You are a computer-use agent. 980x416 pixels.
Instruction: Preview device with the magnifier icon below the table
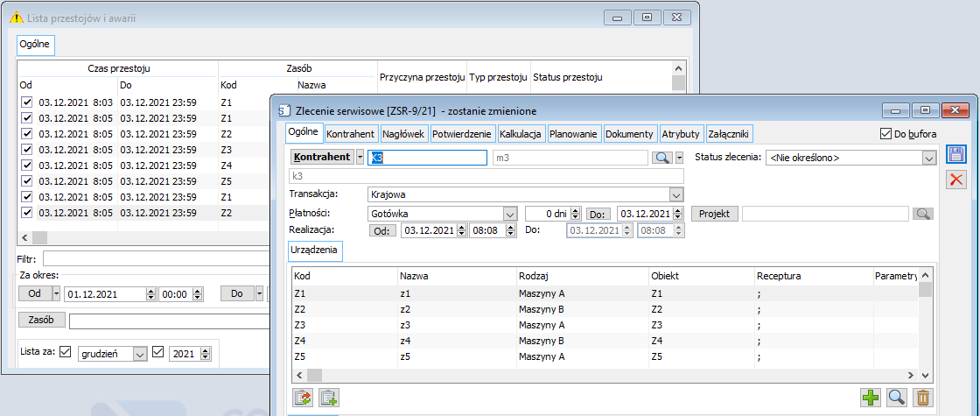pos(897,397)
